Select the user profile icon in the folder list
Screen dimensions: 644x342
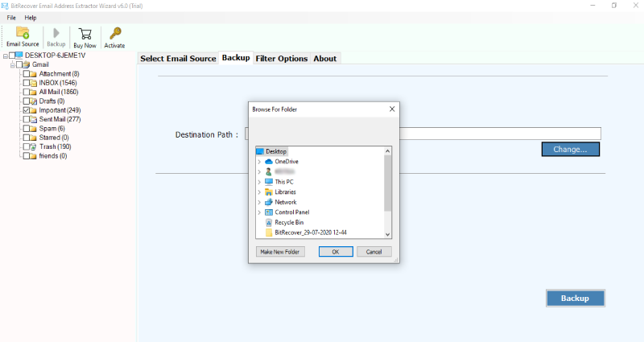point(269,171)
